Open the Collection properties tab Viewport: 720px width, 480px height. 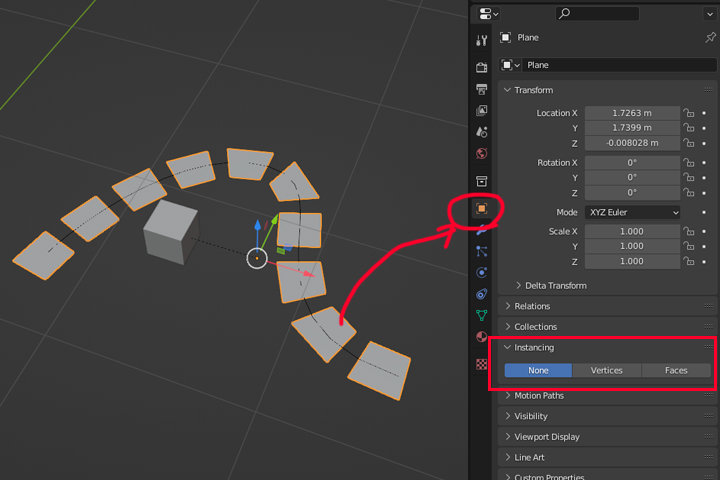tap(481, 181)
